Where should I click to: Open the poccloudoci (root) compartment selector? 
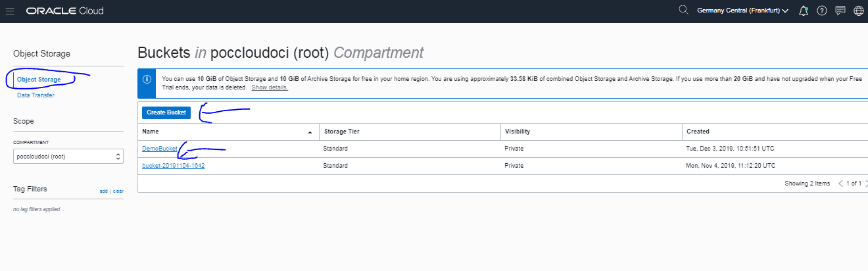[68, 157]
